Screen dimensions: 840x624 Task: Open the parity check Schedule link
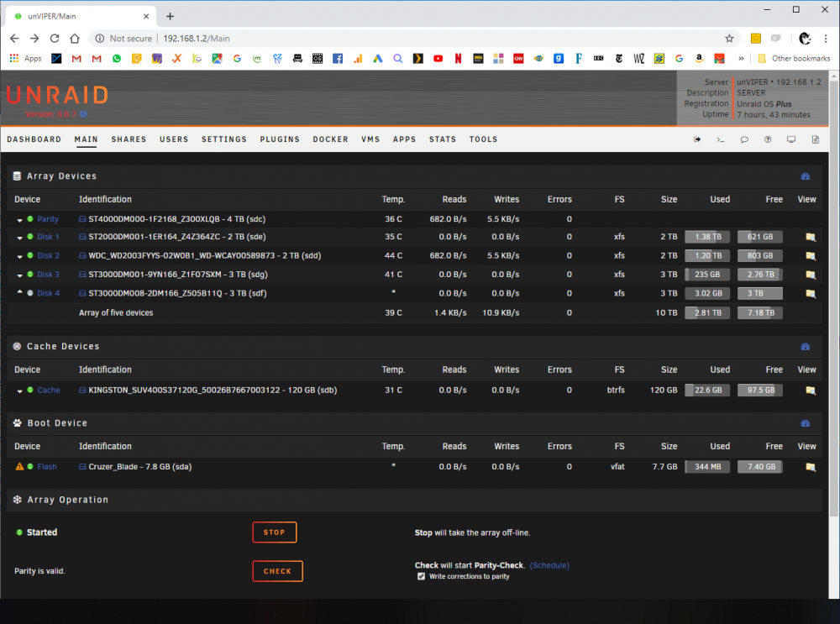pyautogui.click(x=549, y=565)
